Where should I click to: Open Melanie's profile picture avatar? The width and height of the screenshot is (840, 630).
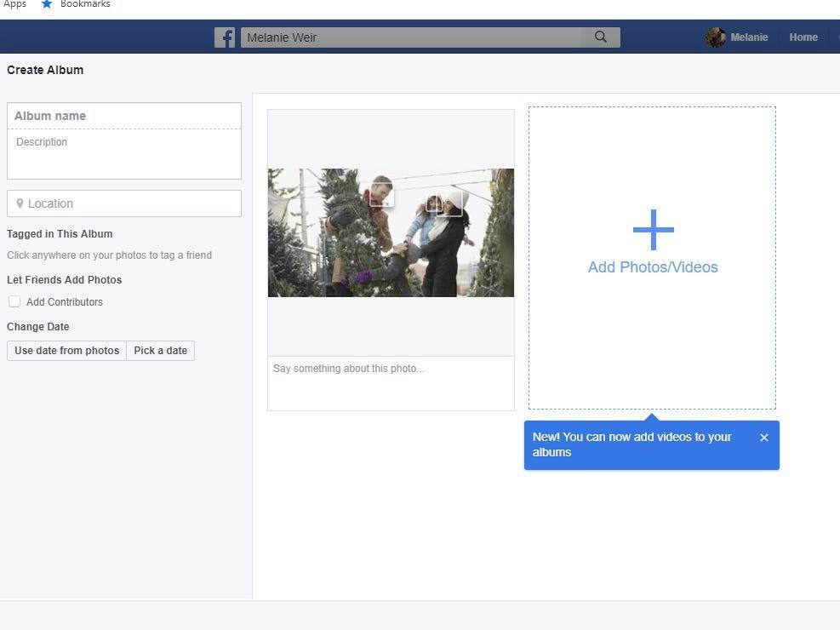[716, 37]
